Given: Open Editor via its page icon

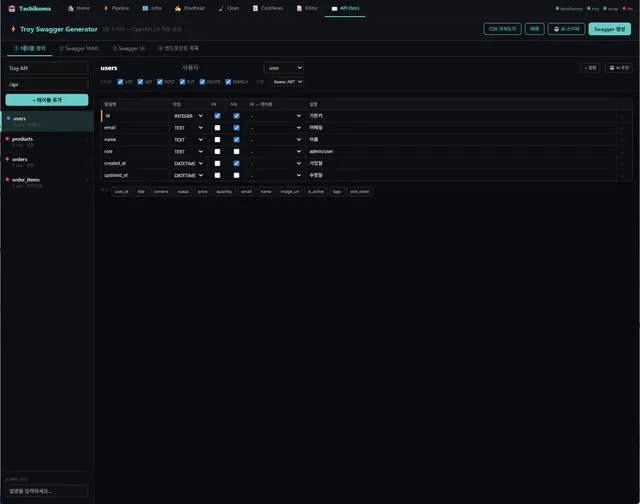Looking at the screenshot, I should (x=299, y=8).
